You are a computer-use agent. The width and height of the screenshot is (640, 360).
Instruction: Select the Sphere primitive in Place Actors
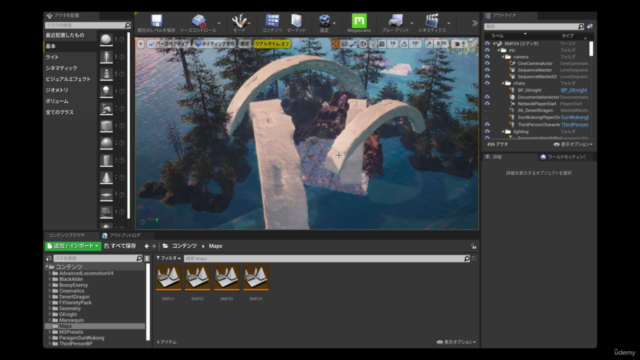[x=106, y=143]
